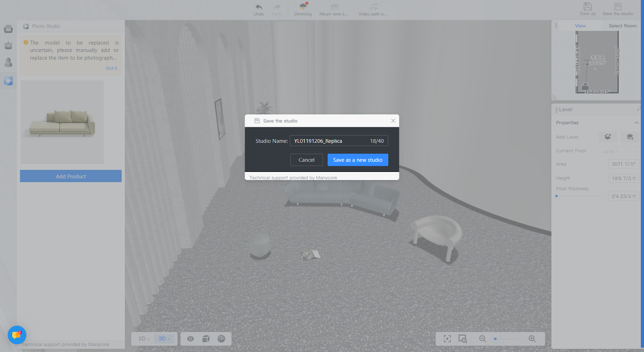Viewport: 644px width, 352px height.
Task: Click the Got it link
Action: coord(111,68)
